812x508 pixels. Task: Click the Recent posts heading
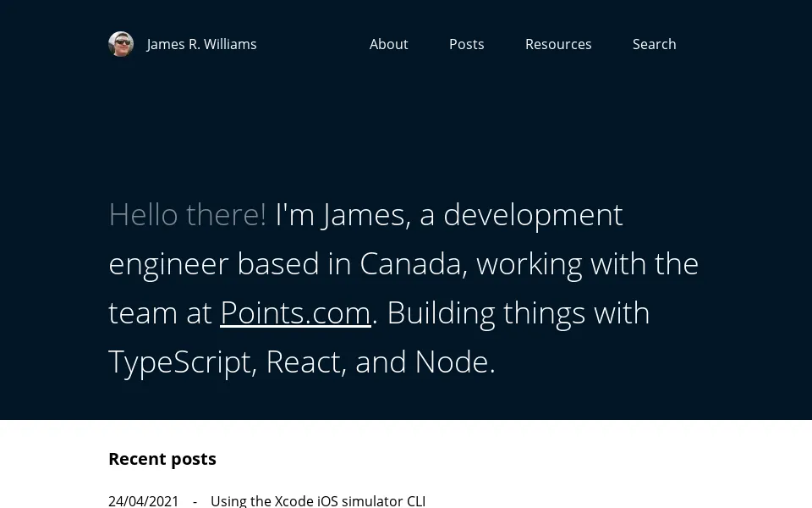(x=162, y=459)
